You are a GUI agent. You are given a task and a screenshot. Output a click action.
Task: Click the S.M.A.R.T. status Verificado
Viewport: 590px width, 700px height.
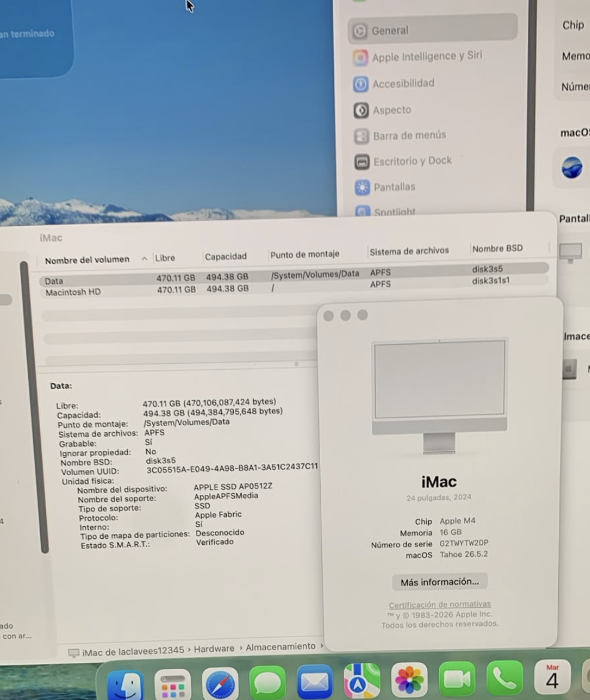point(215,542)
